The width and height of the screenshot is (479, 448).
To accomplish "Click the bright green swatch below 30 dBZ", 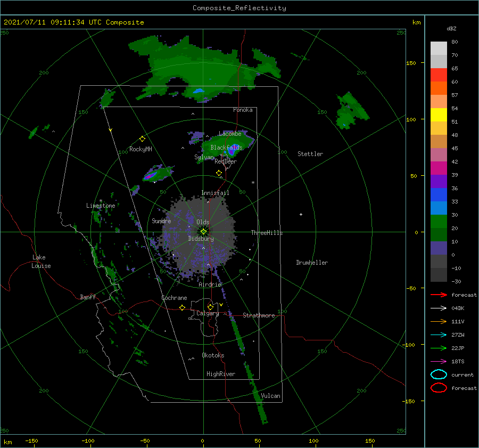I will [439, 222].
